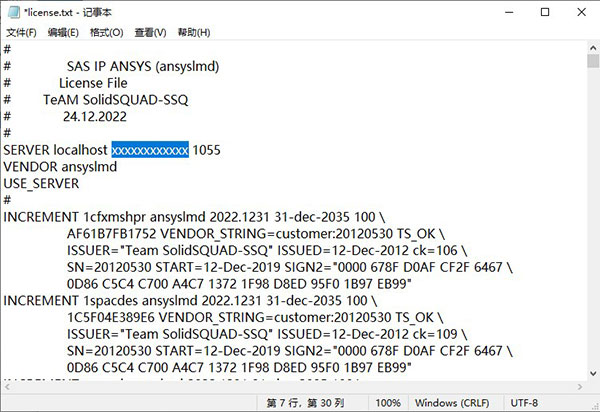This screenshot has width=600, height=412.
Task: Click the port number 1055
Action: (206, 150)
